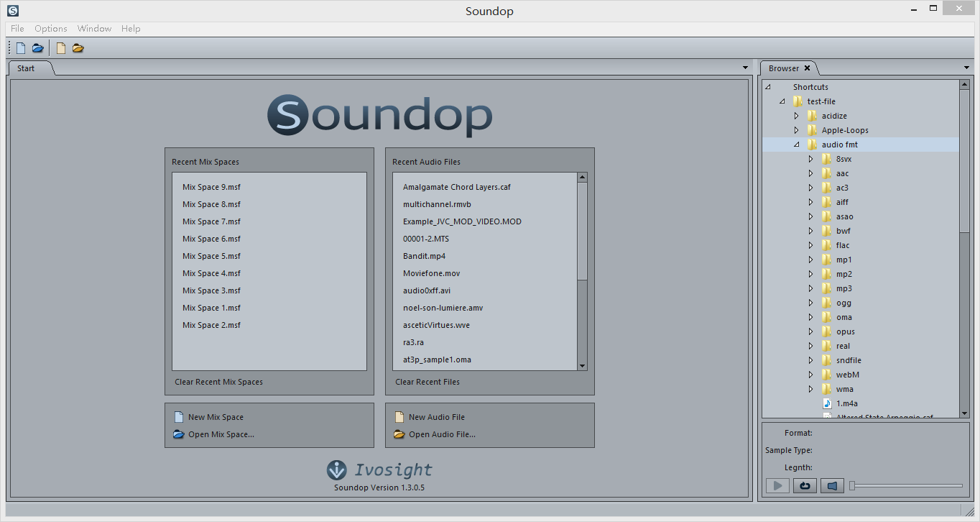The height and width of the screenshot is (522, 980).
Task: Open recent file noel-son-lumiere.amv
Action: [x=443, y=308]
